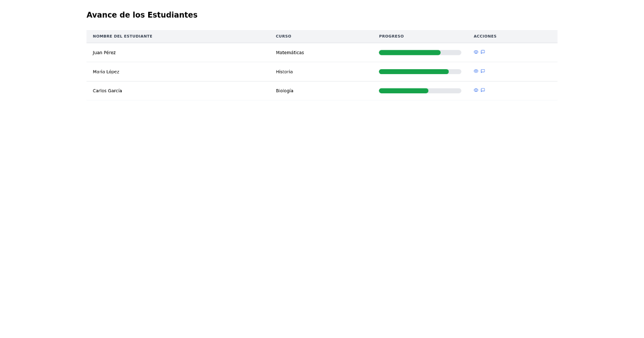644x338 pixels.
Task: Open the feedback bubble for Maria López
Action: tap(482, 71)
